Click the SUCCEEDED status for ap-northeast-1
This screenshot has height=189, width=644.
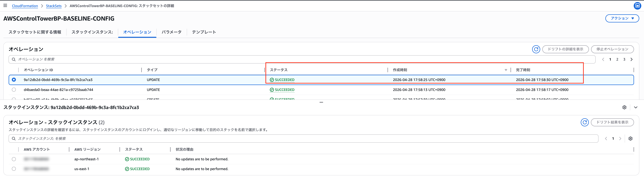pyautogui.click(x=137, y=159)
